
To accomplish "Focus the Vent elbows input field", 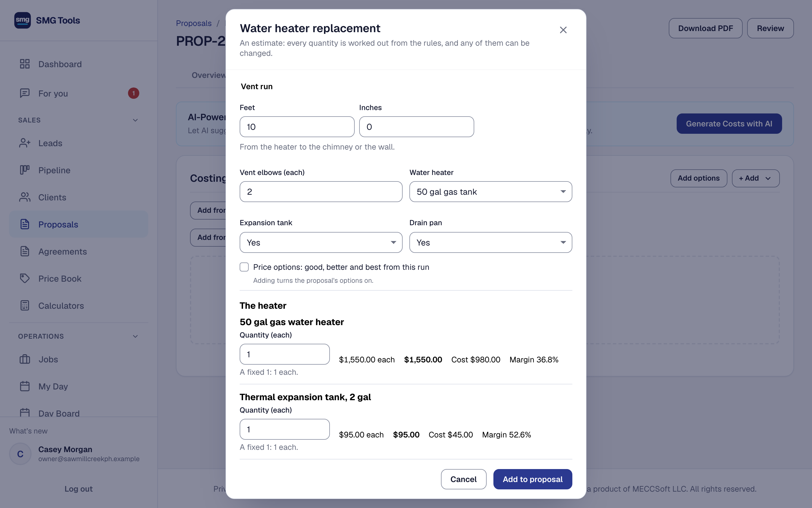I will coord(321,192).
